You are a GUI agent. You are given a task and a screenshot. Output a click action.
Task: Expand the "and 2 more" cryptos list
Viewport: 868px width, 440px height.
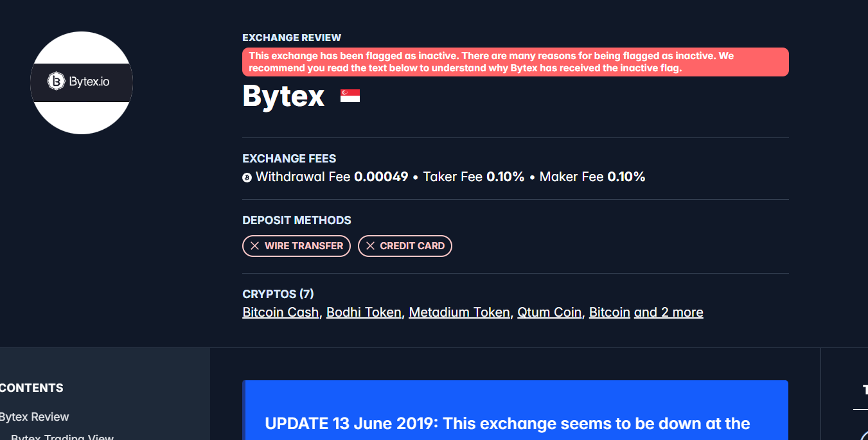668,313
